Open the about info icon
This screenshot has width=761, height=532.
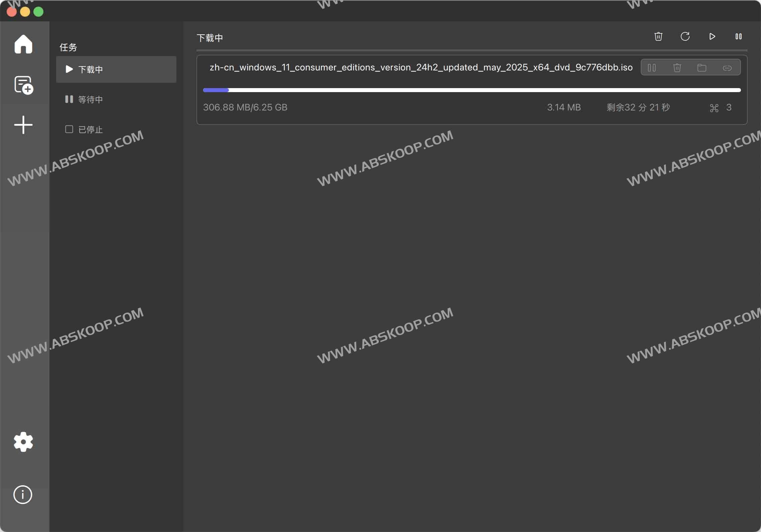pos(23,494)
